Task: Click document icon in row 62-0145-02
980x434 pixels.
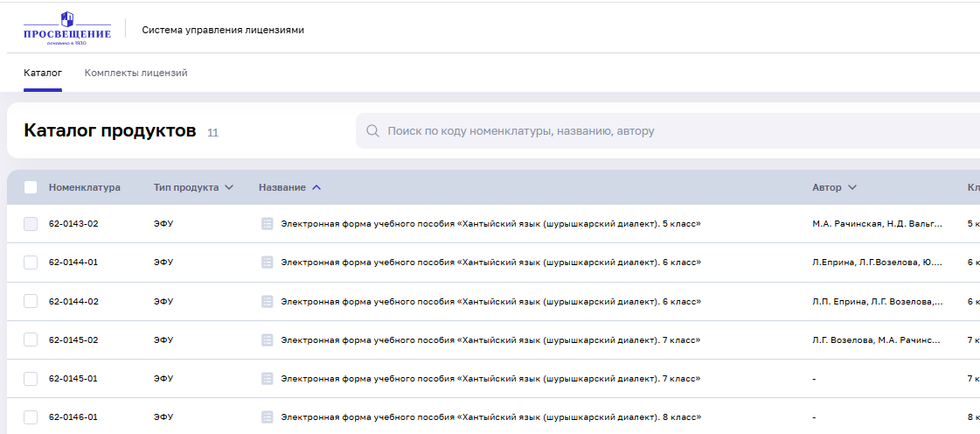Action: pyautogui.click(x=268, y=340)
